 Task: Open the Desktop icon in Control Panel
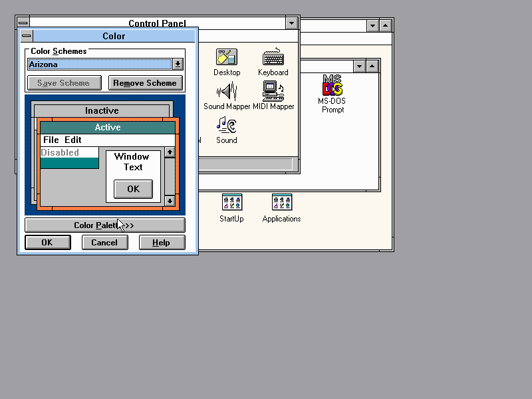pyautogui.click(x=227, y=58)
